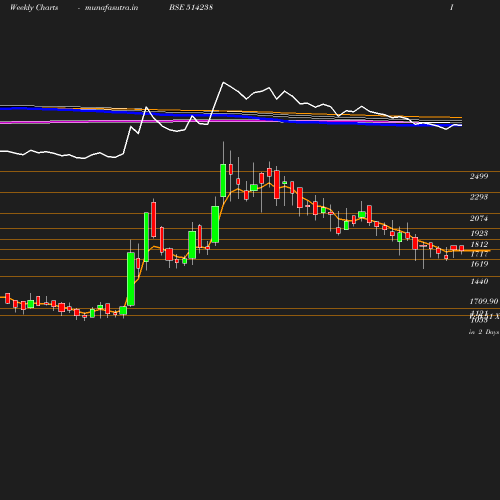Click the 2074 price level label
Screen dimensions: 500x500
tap(479, 218)
